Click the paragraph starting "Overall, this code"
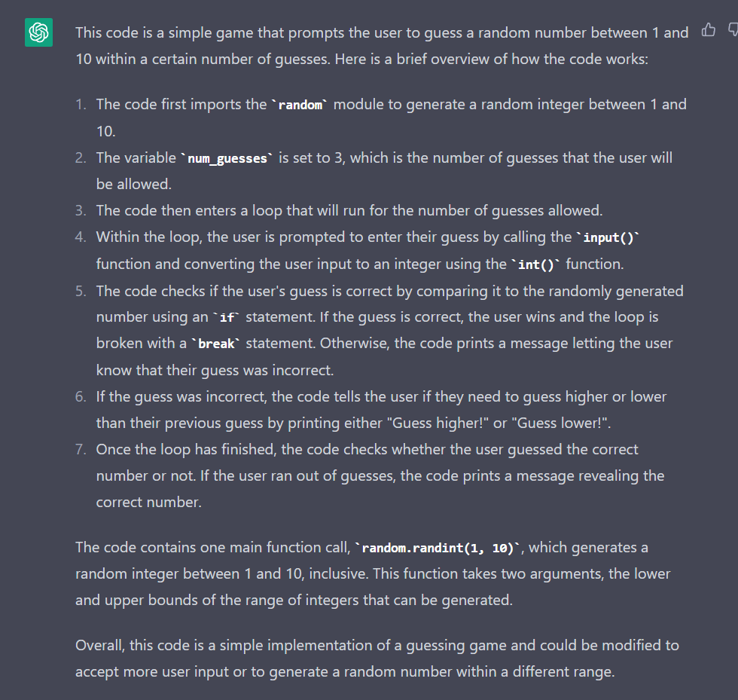The width and height of the screenshot is (738, 700). 377,658
